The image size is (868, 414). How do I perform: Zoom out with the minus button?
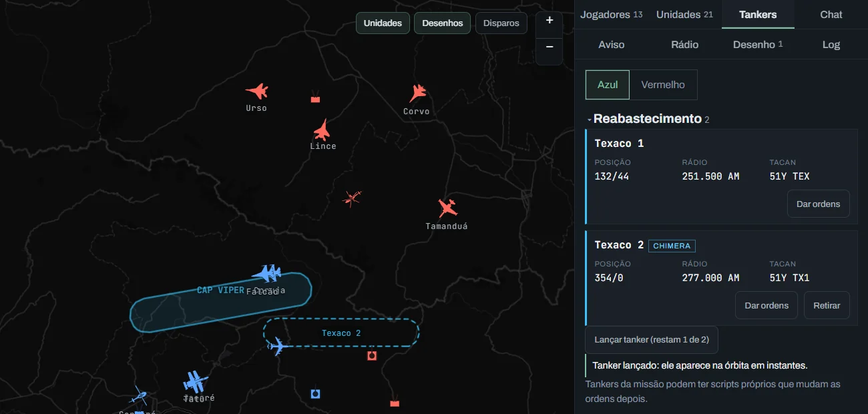point(550,47)
